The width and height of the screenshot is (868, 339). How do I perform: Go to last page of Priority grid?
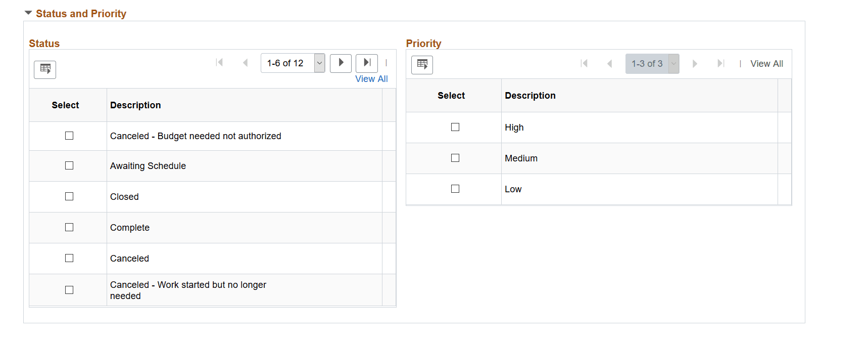[720, 64]
